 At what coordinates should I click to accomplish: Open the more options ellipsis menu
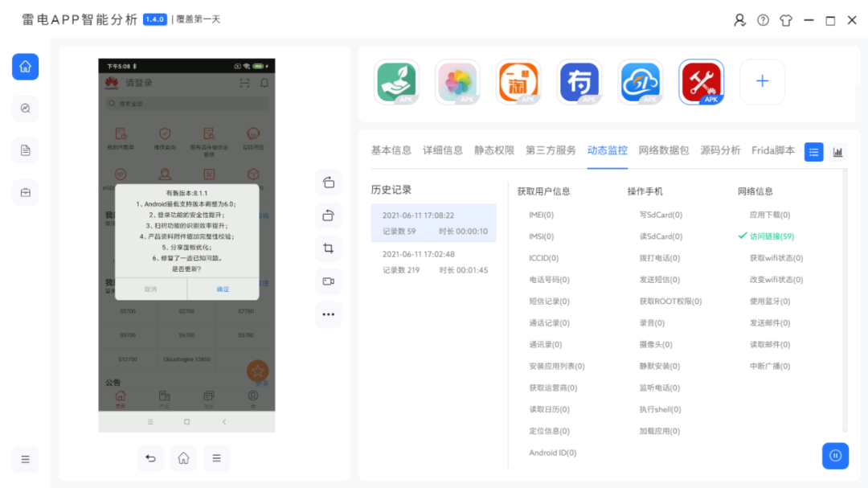[x=328, y=314]
